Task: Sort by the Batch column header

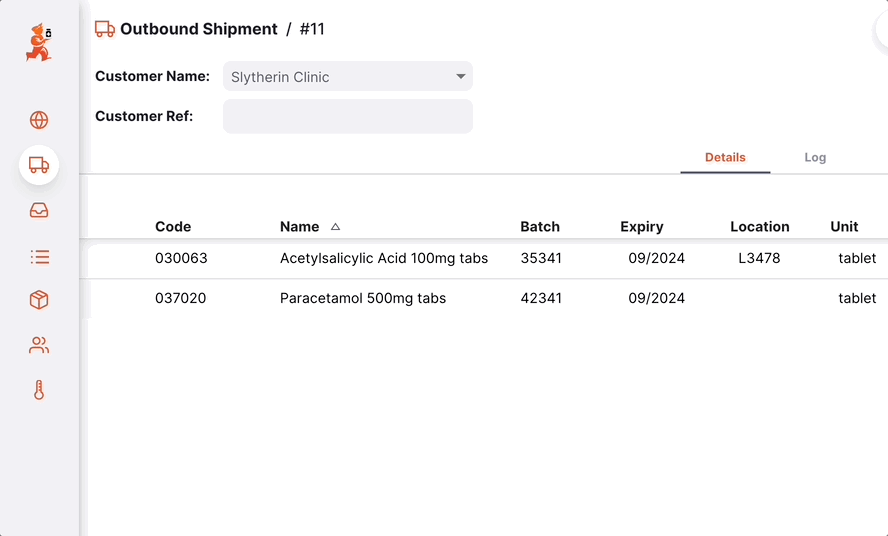Action: [540, 227]
